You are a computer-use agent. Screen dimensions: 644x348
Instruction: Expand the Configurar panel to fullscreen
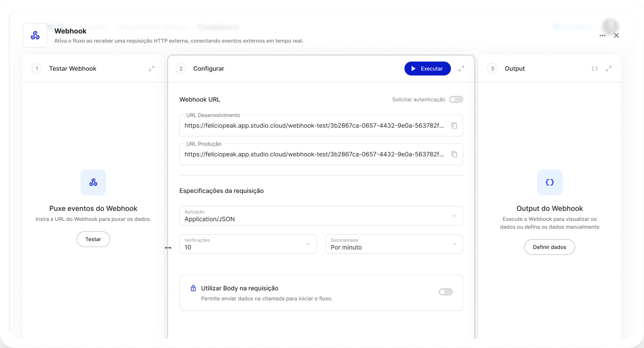(461, 69)
